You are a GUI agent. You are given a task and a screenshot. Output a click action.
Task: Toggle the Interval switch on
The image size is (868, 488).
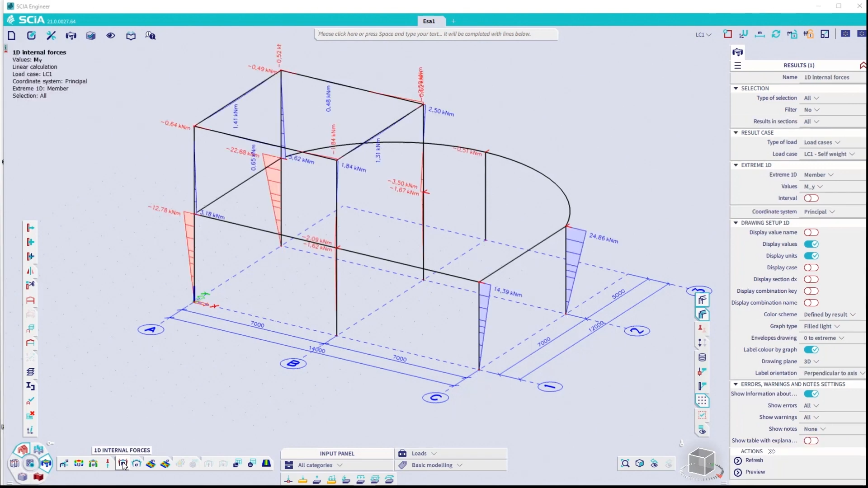click(x=811, y=198)
